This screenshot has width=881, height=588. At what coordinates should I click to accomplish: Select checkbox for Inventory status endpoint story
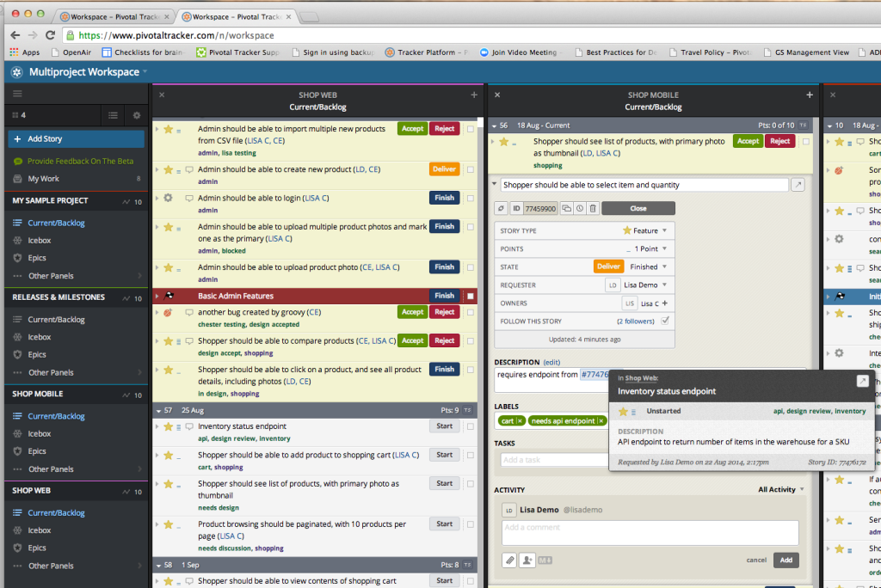point(471,426)
